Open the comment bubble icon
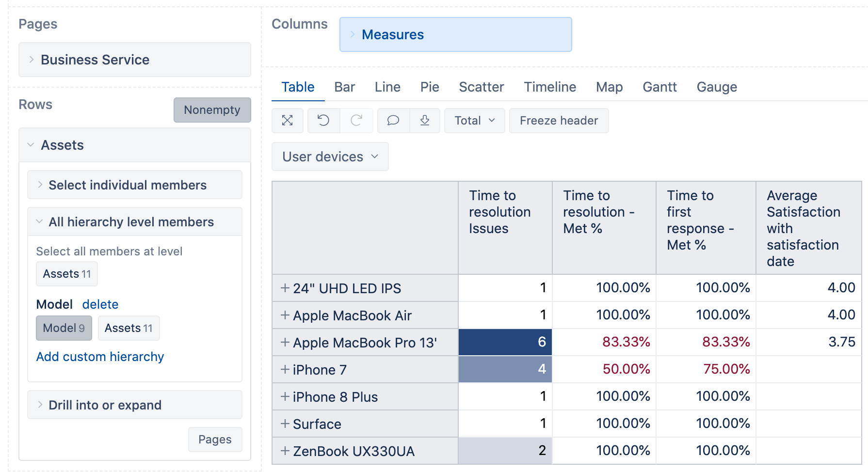The image size is (868, 472). coord(393,121)
